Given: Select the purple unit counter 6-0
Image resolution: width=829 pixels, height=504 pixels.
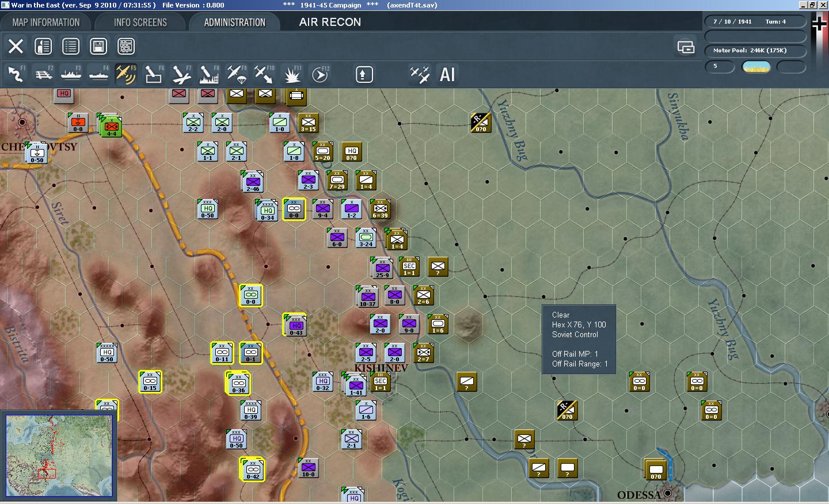Looking at the screenshot, I should click(x=337, y=238).
